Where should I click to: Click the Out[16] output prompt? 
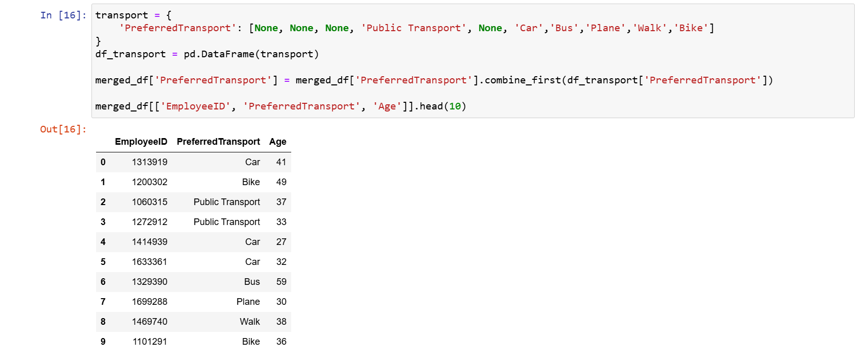63,129
